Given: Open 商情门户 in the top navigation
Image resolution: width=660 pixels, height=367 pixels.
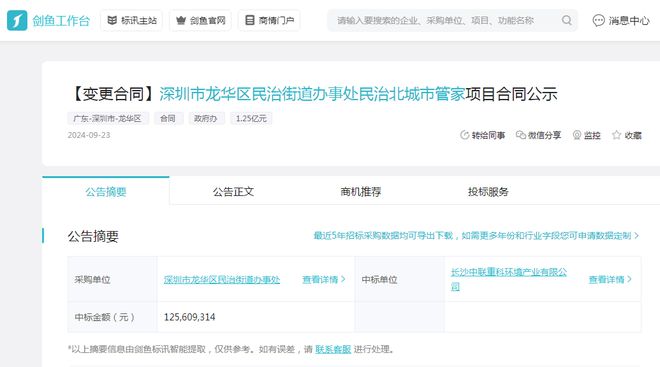Looking at the screenshot, I should 269,20.
